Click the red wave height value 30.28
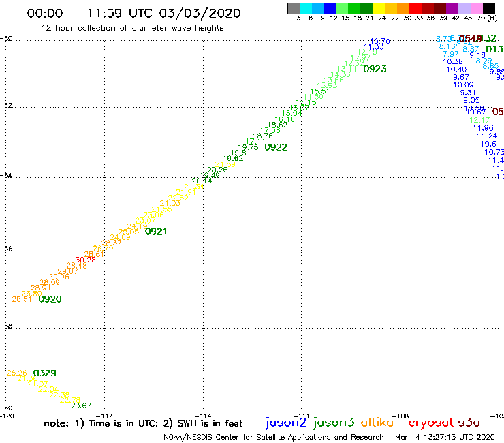Screen dimensions: 504x443 tap(86, 260)
